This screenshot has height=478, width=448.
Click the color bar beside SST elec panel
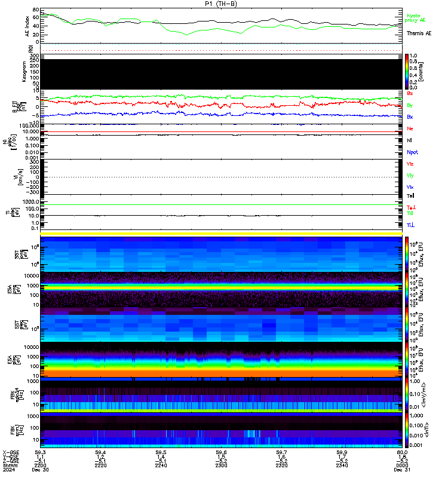[x=407, y=324]
